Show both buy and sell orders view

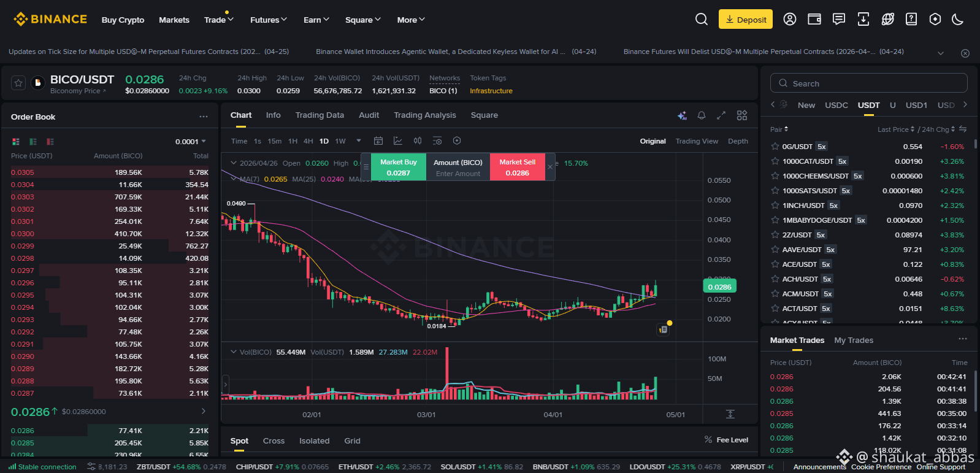tap(16, 142)
